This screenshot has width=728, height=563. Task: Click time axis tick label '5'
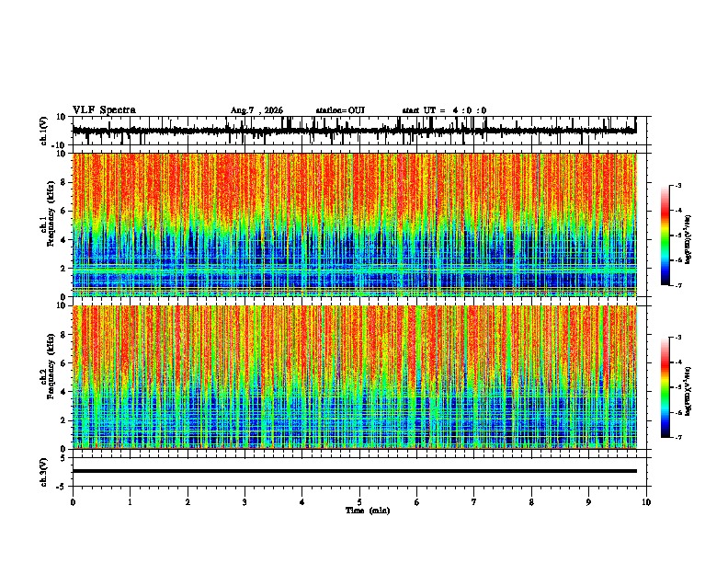pyautogui.click(x=359, y=502)
